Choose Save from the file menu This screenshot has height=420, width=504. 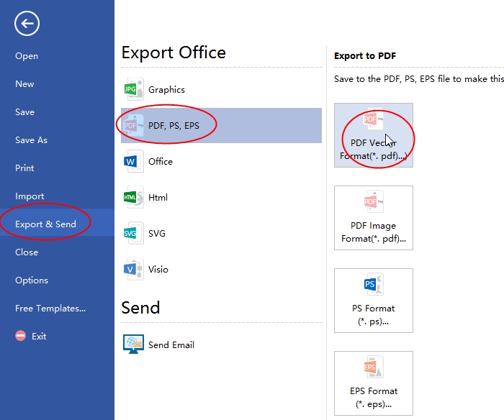24,112
